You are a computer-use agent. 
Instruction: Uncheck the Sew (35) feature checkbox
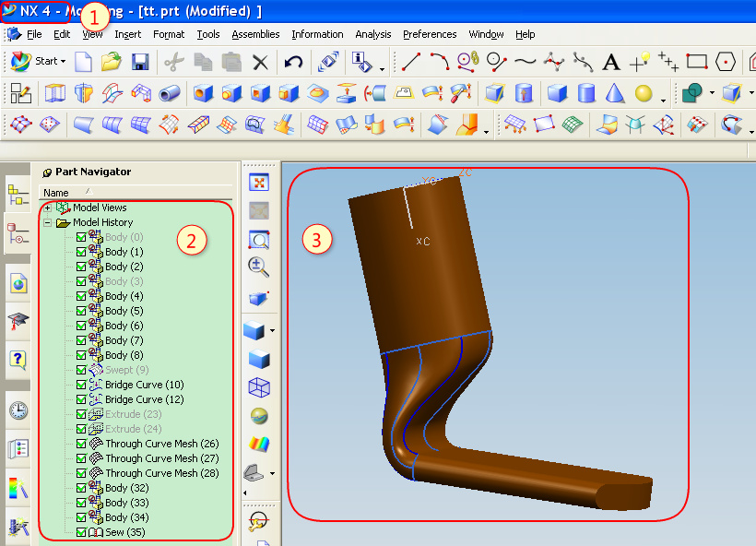(x=81, y=532)
